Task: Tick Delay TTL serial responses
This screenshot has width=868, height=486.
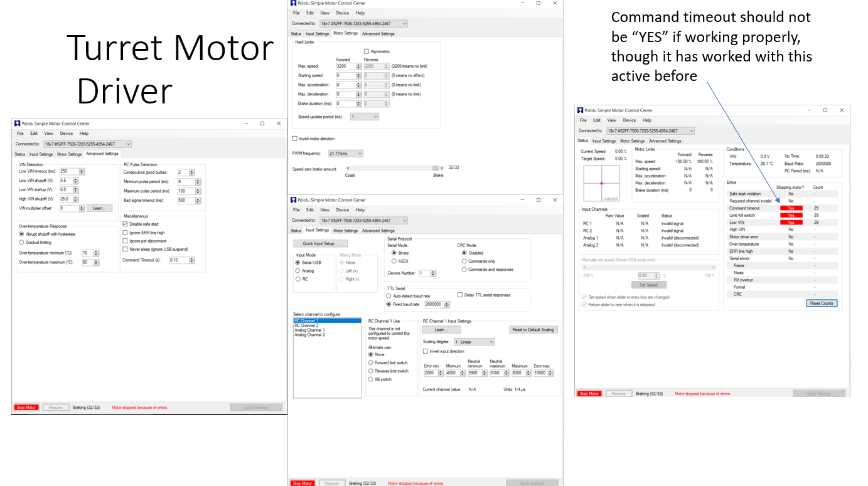Action: coord(461,295)
